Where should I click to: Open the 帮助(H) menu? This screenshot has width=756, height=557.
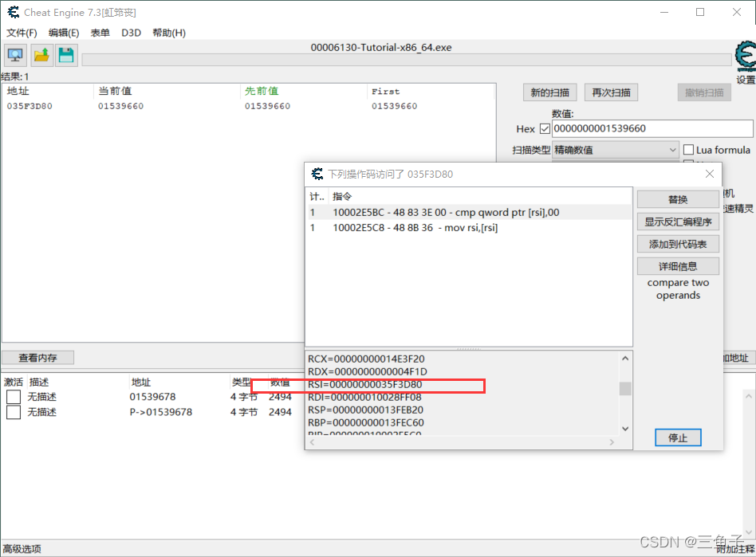169,33
